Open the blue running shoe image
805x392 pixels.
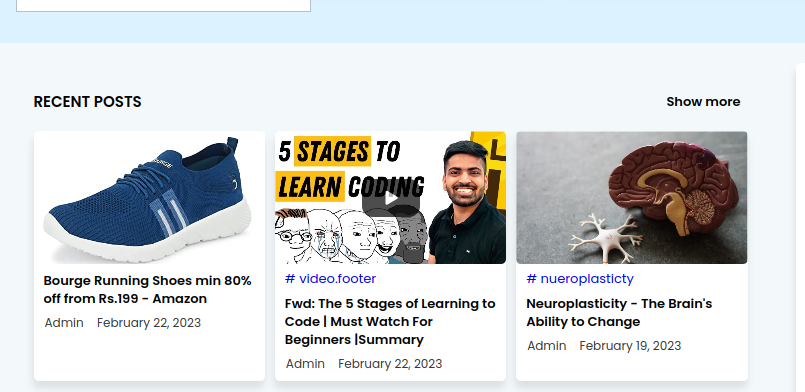pyautogui.click(x=149, y=198)
